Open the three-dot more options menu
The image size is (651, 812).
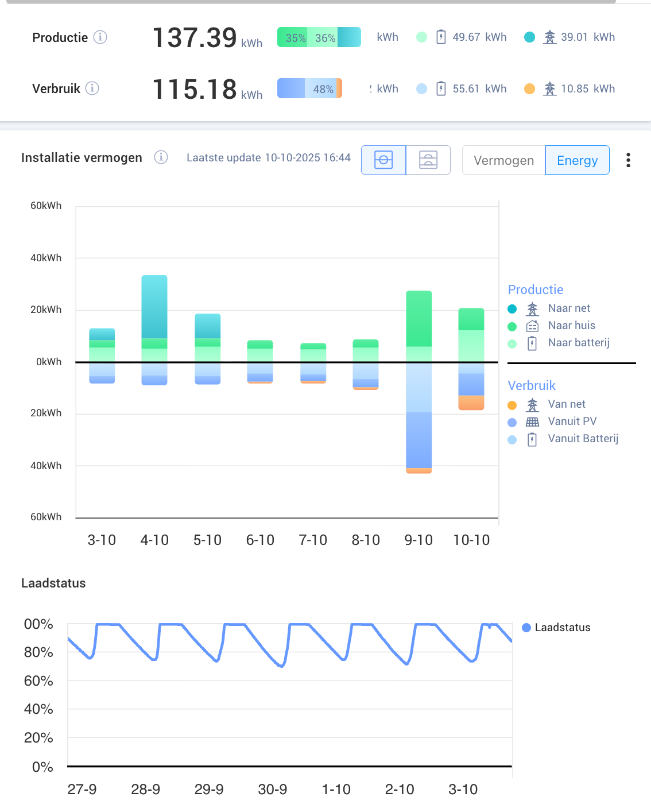628,160
